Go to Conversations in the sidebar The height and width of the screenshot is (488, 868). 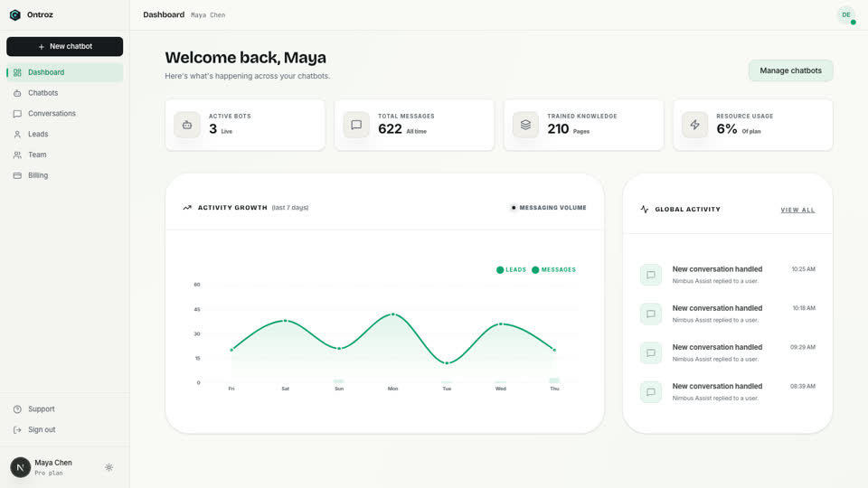click(65, 114)
